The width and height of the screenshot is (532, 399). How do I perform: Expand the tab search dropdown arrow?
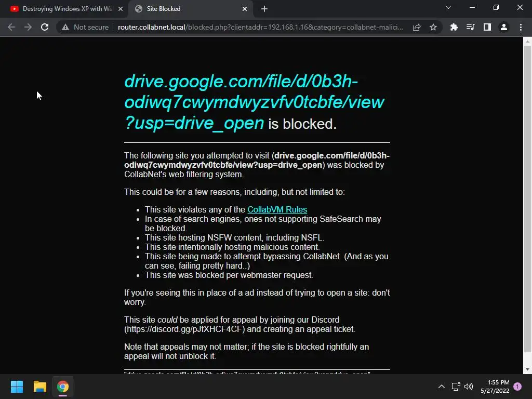tap(448, 7)
